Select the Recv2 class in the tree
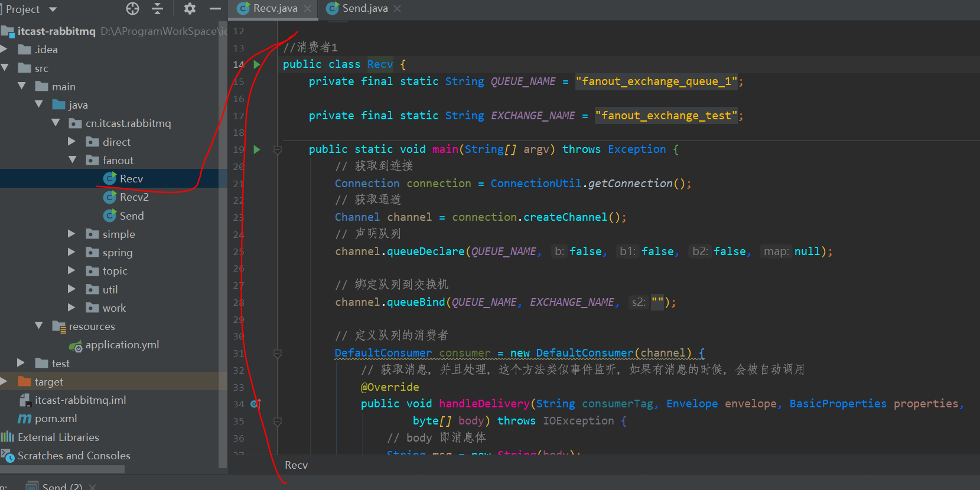 [134, 197]
